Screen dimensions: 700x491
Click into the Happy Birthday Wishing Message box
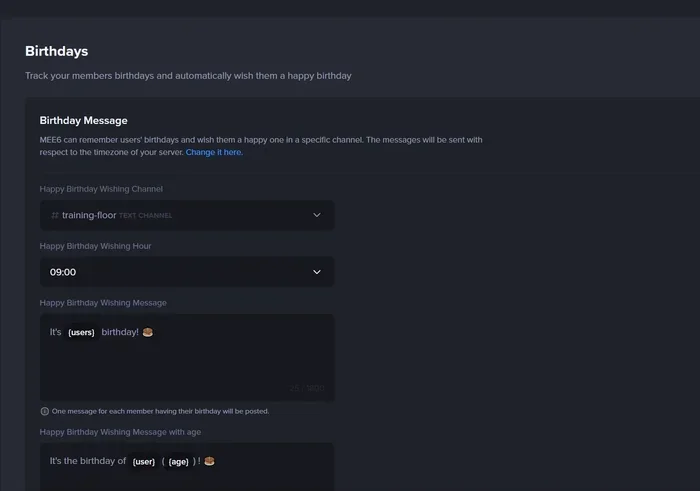(187, 357)
